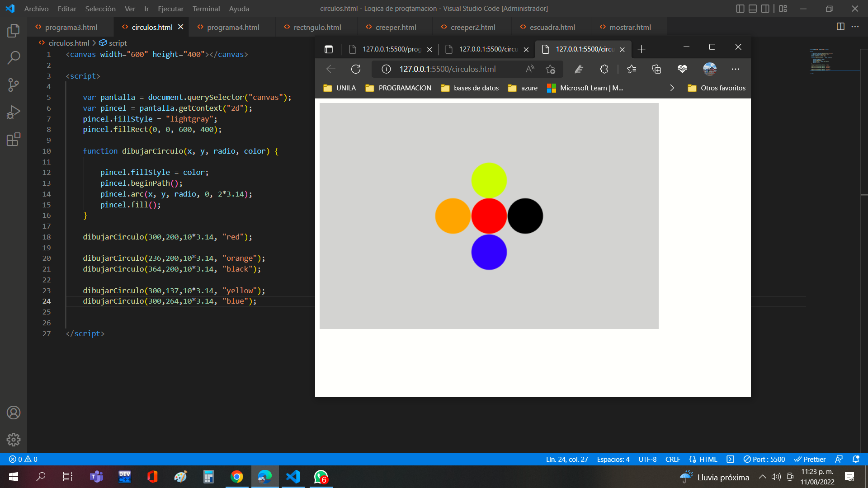Viewport: 868px width, 488px height.
Task: Open Run and Debug view
Action: click(x=14, y=112)
